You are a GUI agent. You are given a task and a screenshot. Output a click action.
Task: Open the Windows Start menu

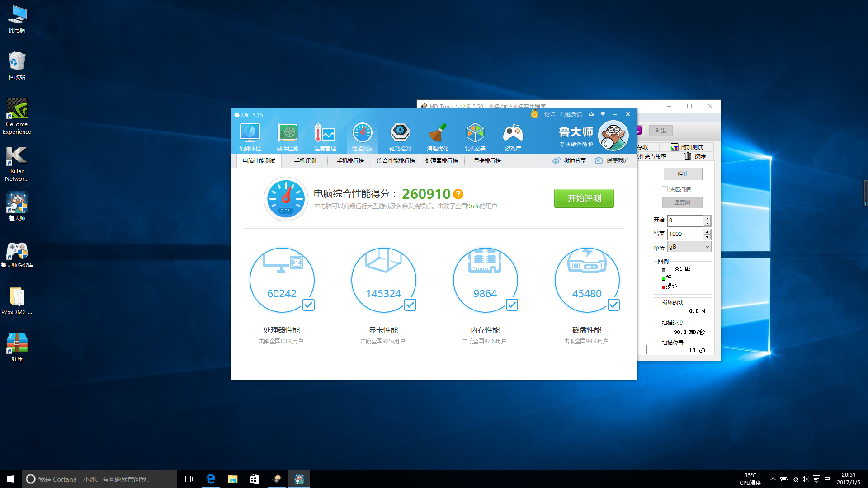[x=11, y=479]
